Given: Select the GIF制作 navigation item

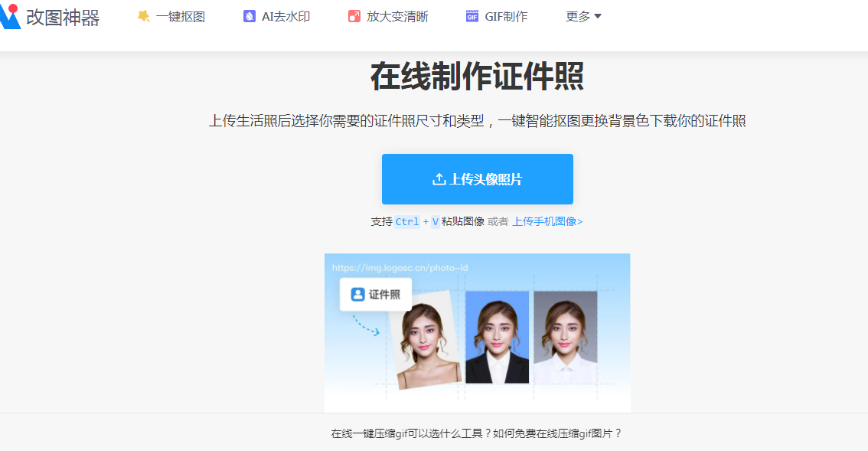Looking at the screenshot, I should (x=497, y=17).
